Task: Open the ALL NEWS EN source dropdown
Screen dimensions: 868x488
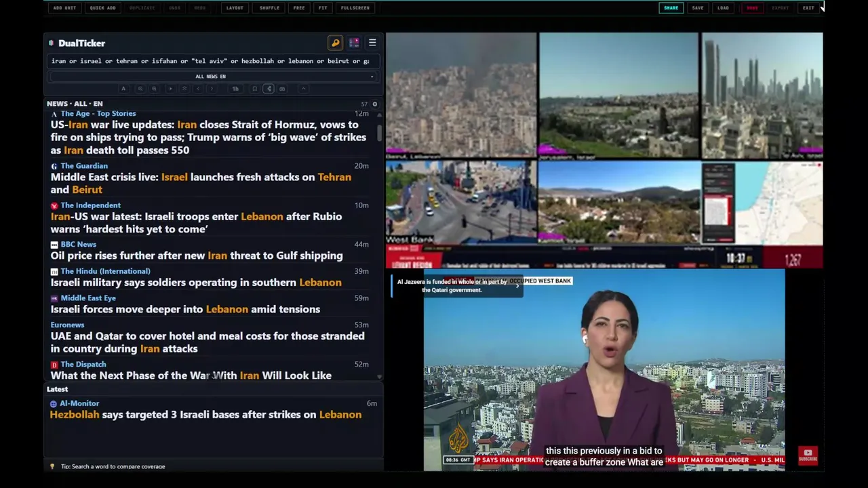Action: tap(211, 77)
